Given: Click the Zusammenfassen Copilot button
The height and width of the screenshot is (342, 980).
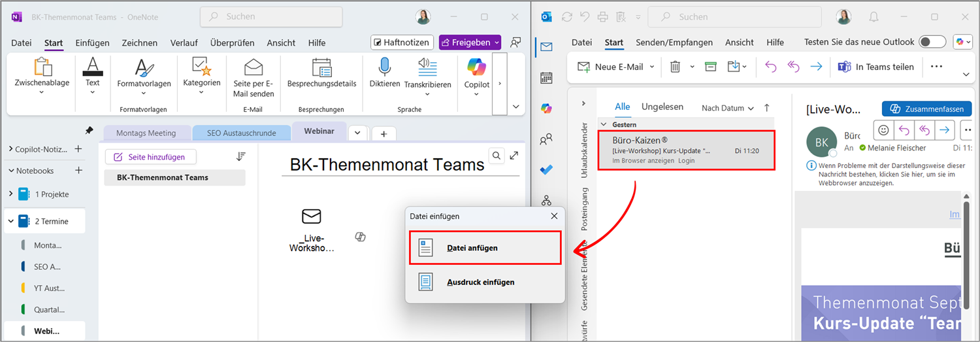Looking at the screenshot, I should point(926,109).
